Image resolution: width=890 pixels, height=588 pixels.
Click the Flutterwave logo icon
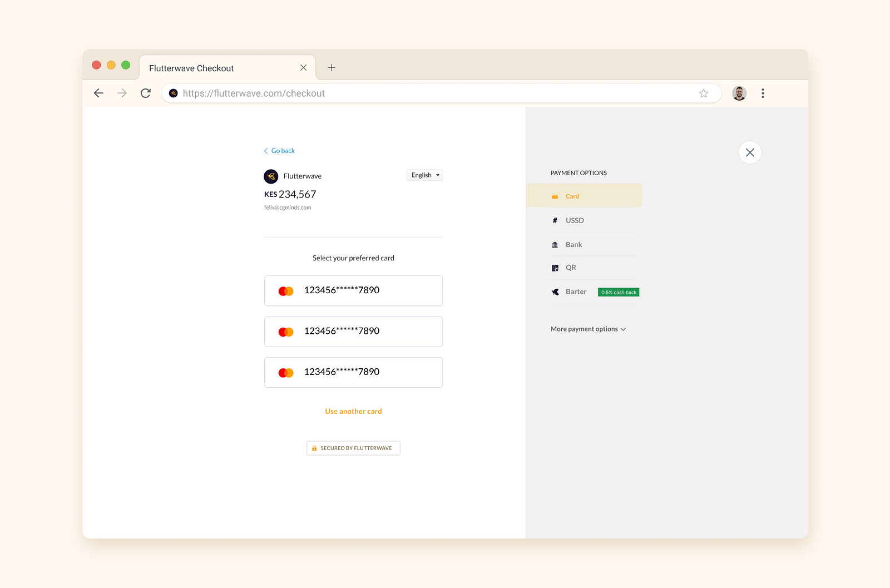pyautogui.click(x=271, y=176)
